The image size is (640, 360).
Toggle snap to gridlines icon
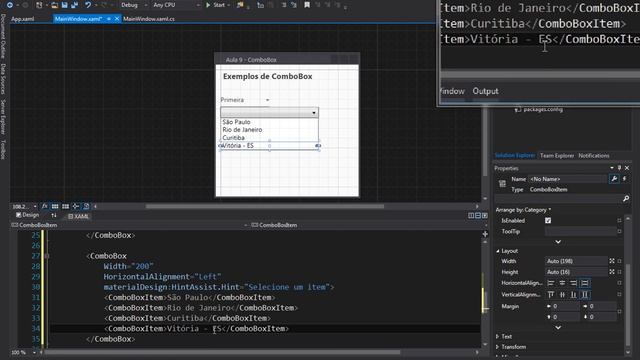65,207
